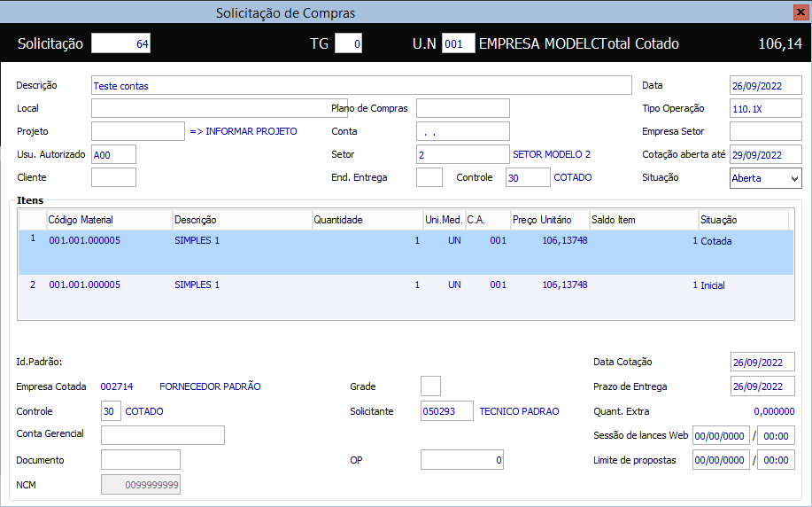This screenshot has width=812, height=507.
Task: Click the NCM field 0099999999
Action: coord(140,485)
